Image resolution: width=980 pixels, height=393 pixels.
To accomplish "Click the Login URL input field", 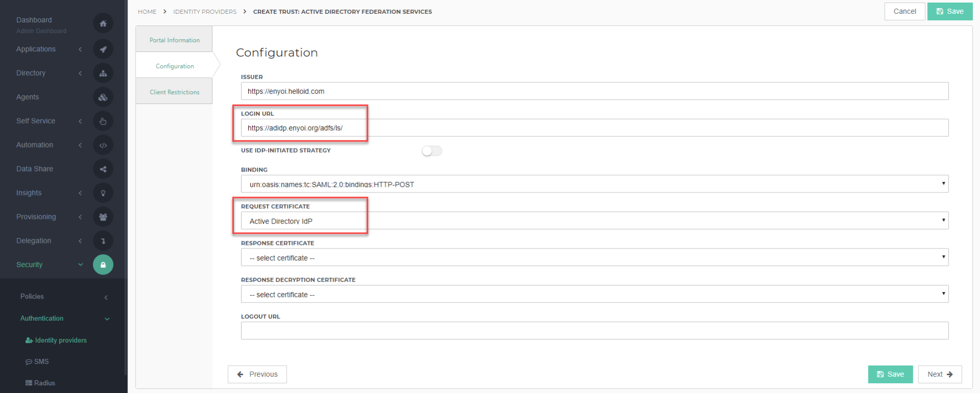I will click(594, 128).
